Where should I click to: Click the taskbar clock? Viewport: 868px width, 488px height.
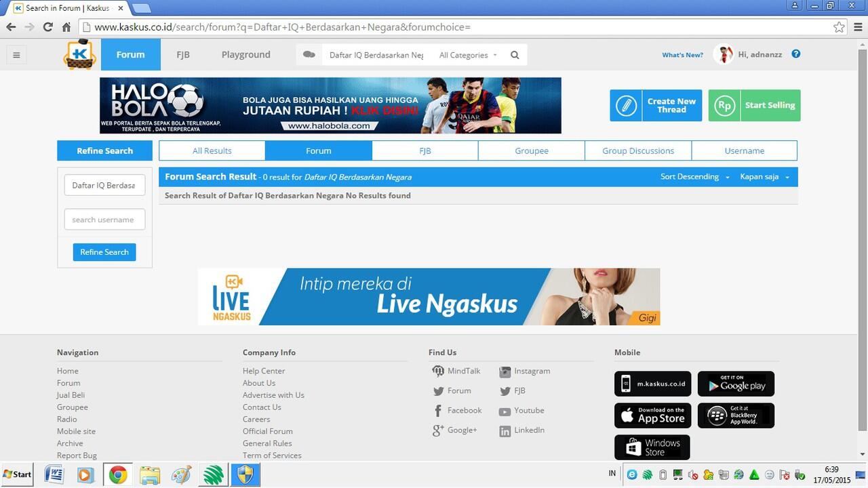click(832, 474)
